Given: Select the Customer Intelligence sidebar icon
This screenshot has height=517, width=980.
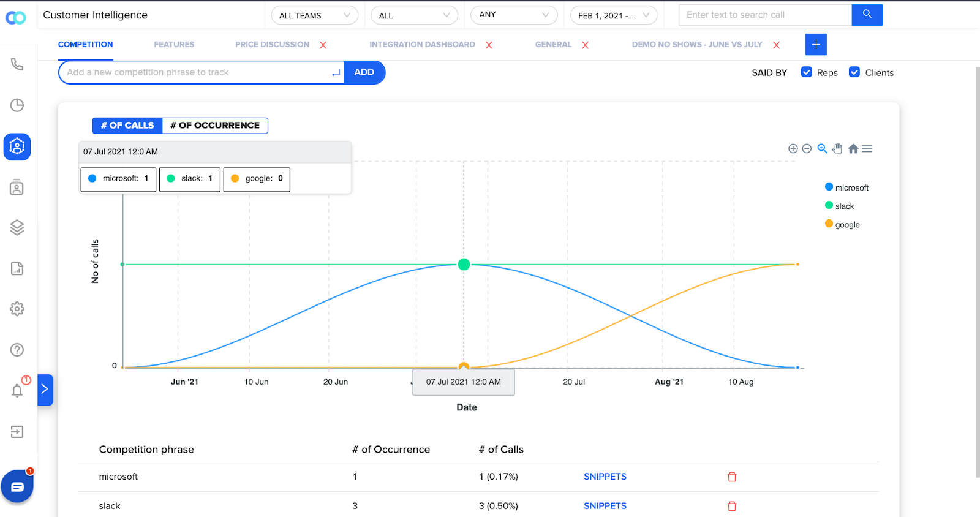Looking at the screenshot, I should coord(17,147).
